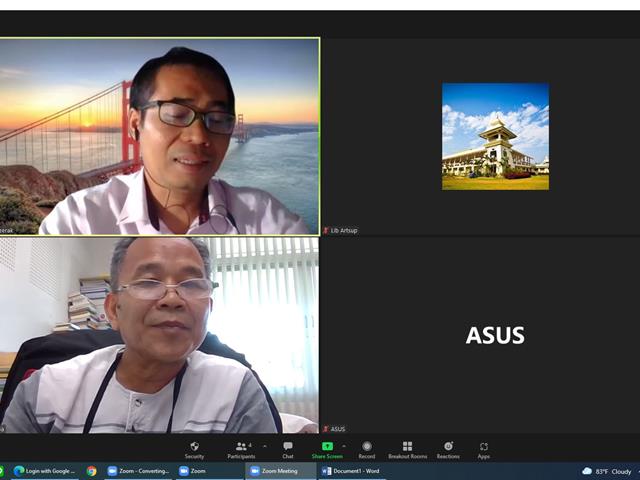Switch to the Zoom Meeting taskbar window
640x480 pixels.
click(x=280, y=471)
